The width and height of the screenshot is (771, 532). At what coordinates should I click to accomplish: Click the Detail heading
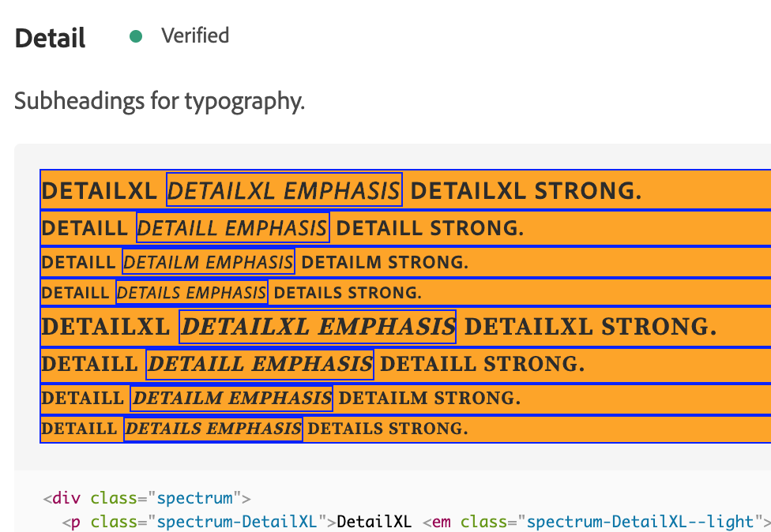point(50,38)
